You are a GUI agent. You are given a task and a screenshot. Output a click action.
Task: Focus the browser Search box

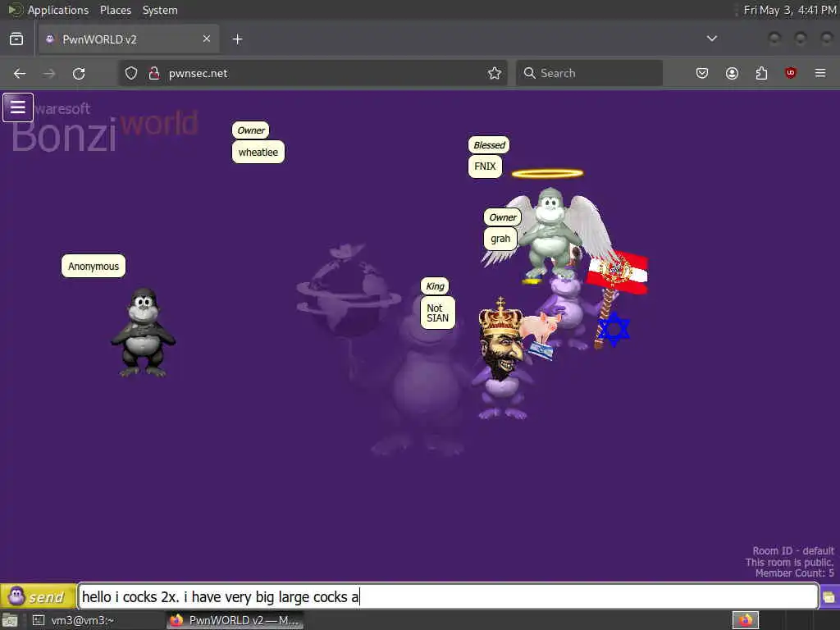(x=589, y=73)
